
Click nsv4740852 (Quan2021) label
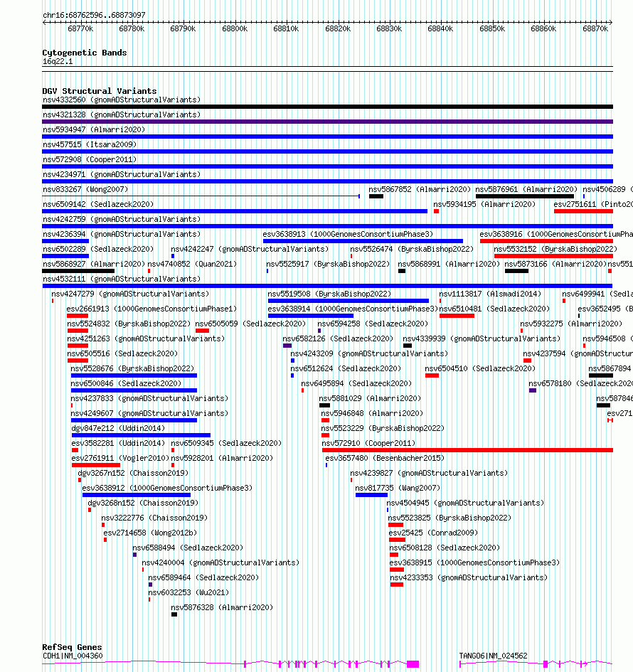click(192, 265)
